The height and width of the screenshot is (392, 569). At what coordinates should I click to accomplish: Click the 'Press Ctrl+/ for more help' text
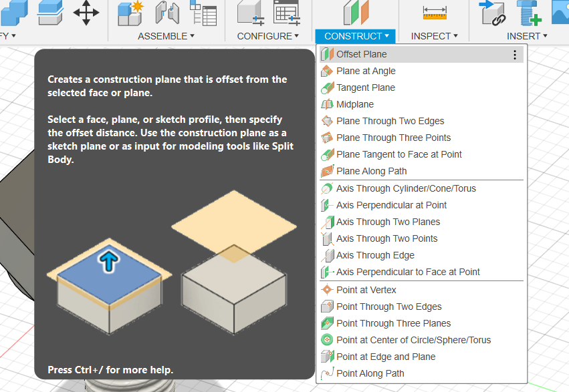coord(110,370)
